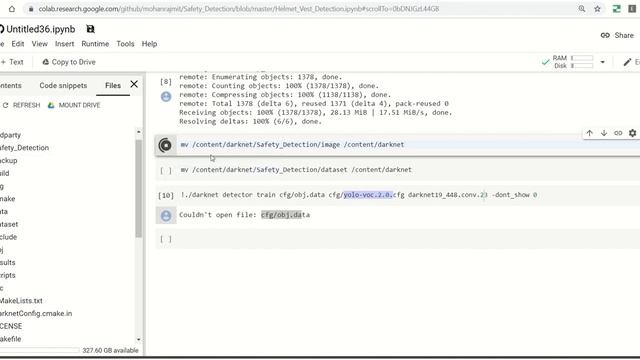This screenshot has width=640, height=360.
Task: Open the Runtime menu
Action: point(95,44)
